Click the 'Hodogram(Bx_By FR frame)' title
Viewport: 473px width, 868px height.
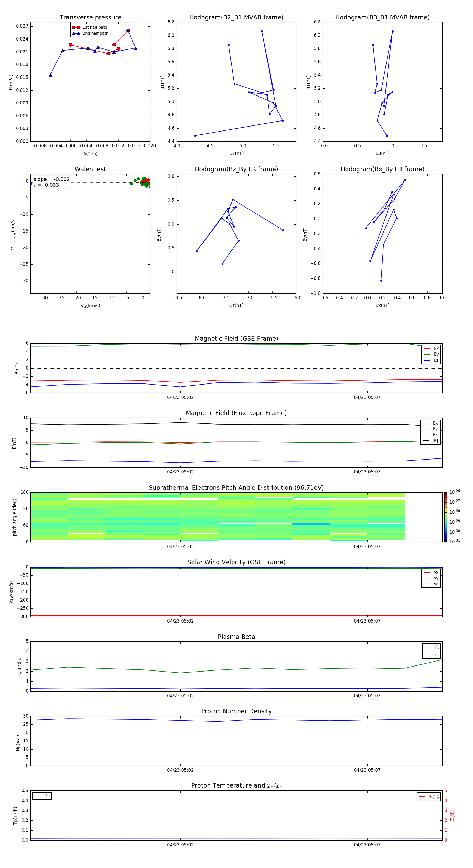point(382,169)
